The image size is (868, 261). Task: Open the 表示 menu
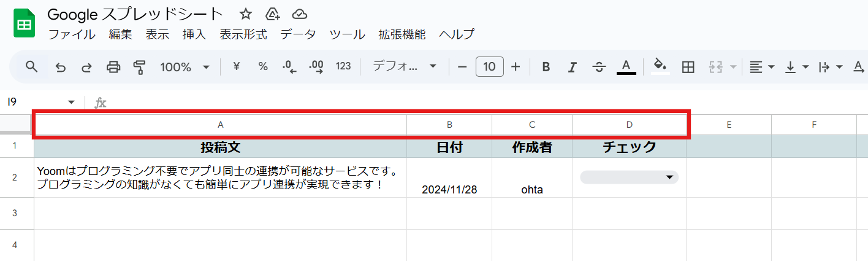pos(158,34)
